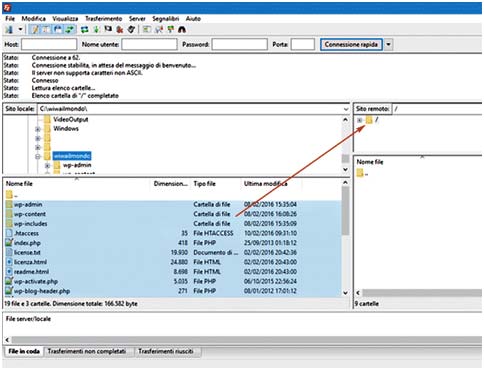Viewport: 484px width, 370px height.
Task: Click the Password input field
Action: [239, 44]
